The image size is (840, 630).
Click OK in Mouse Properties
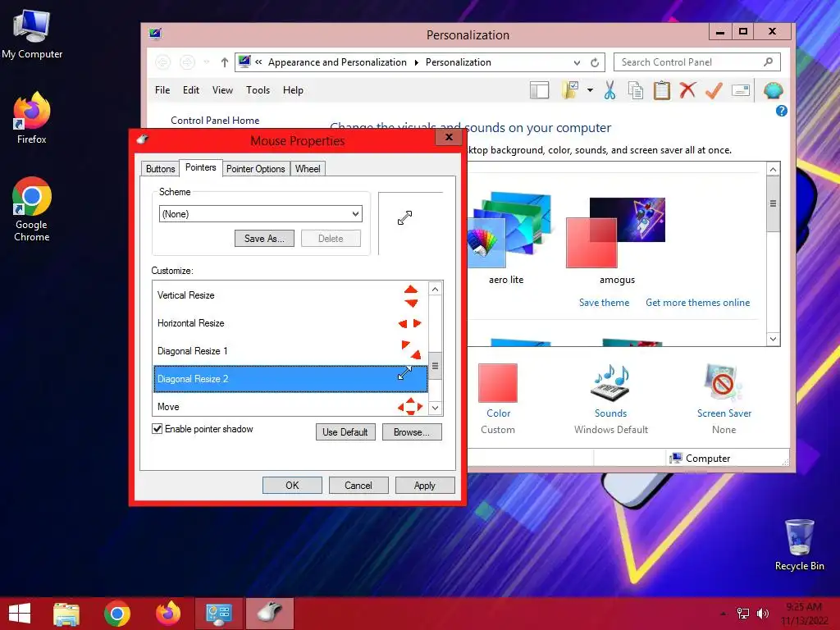[292, 486]
